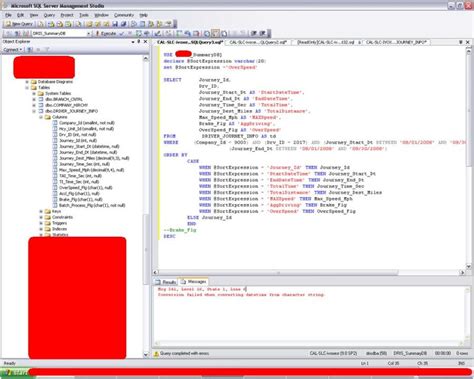This screenshot has height=379, width=474.
Task: Open the active files dropdown at the tab strip
Action: [x=461, y=42]
